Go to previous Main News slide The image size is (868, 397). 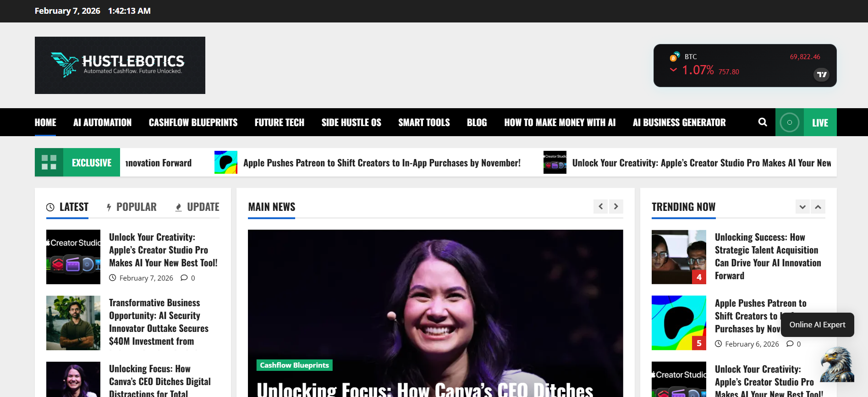pyautogui.click(x=600, y=207)
